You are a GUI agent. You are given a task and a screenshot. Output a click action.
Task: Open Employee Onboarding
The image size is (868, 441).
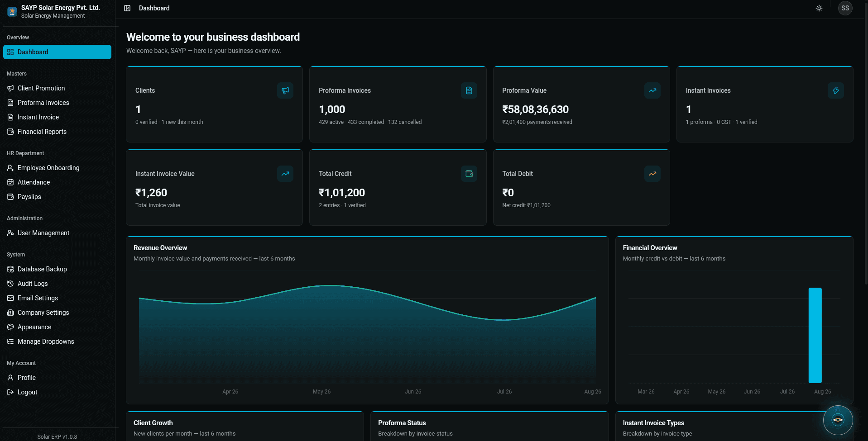[x=57, y=168]
